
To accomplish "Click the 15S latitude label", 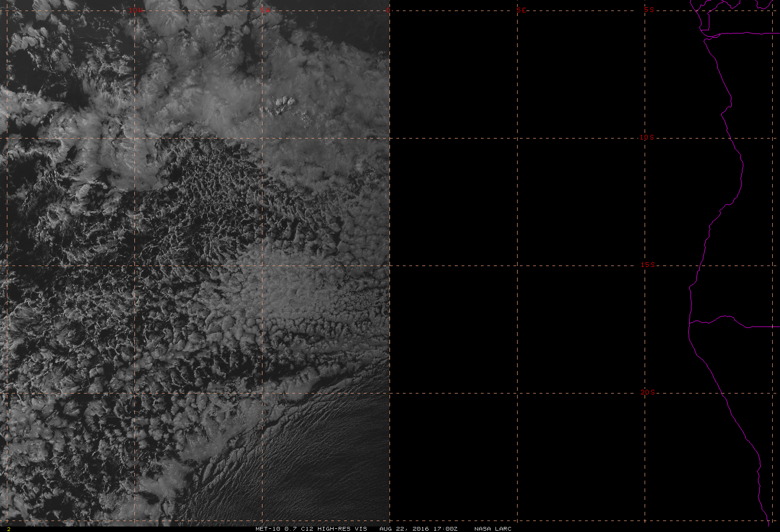I will tap(647, 265).
